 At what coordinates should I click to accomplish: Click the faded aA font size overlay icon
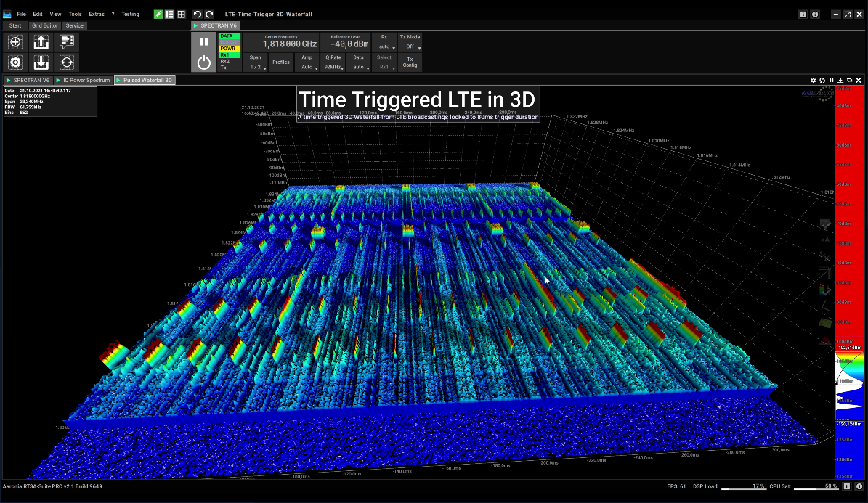825,240
